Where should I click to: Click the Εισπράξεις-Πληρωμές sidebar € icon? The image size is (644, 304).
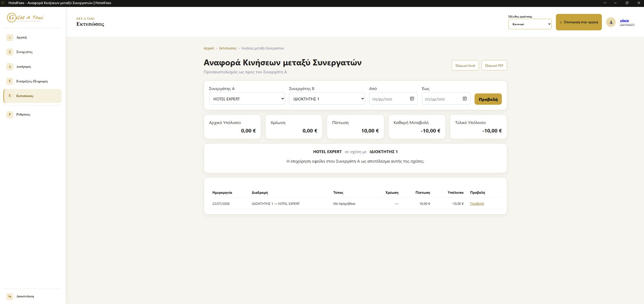click(x=10, y=81)
